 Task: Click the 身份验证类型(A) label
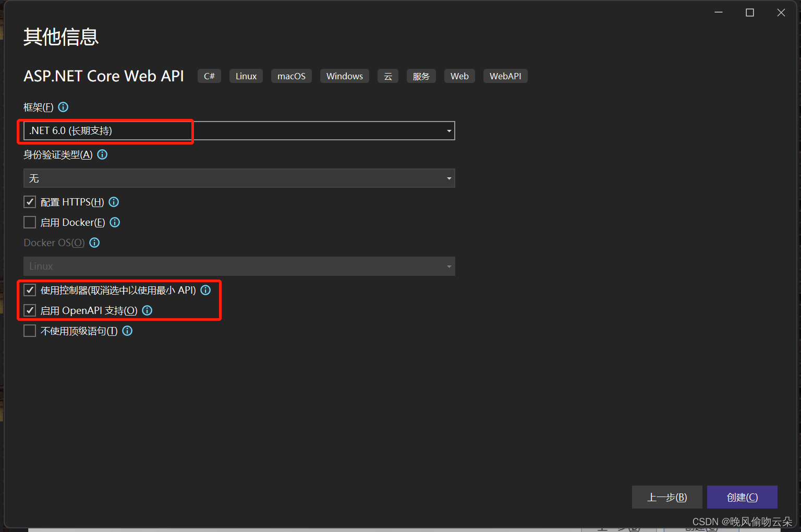(58, 154)
